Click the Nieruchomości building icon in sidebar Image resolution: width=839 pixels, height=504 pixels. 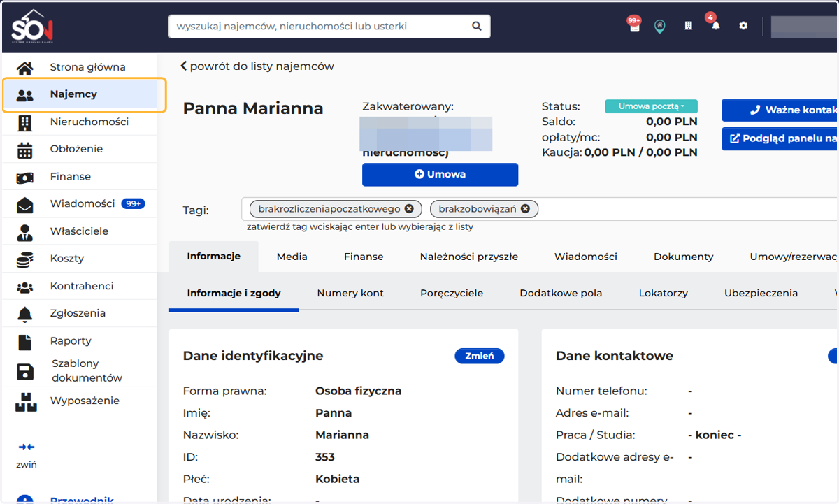pos(24,123)
